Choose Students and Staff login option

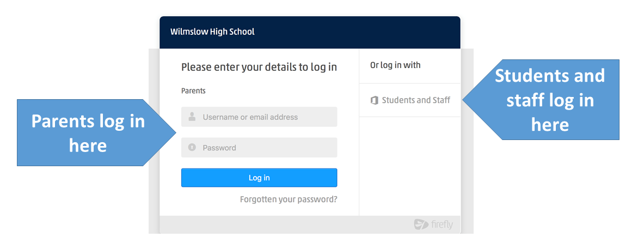pos(416,100)
